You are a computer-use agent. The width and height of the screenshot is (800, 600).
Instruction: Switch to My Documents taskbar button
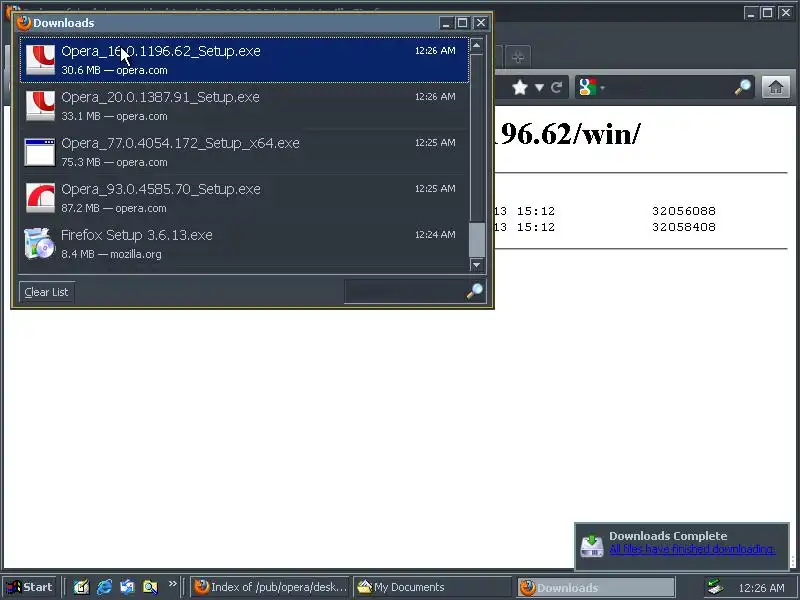click(x=432, y=587)
